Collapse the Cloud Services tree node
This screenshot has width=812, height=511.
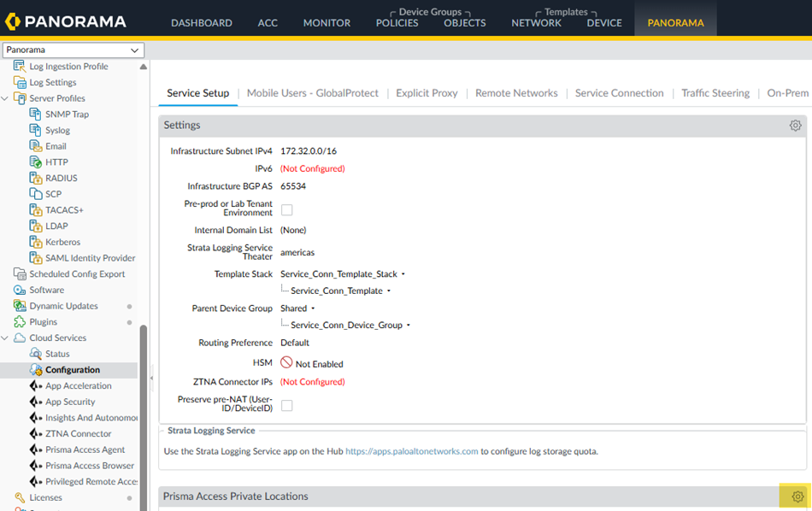point(6,338)
